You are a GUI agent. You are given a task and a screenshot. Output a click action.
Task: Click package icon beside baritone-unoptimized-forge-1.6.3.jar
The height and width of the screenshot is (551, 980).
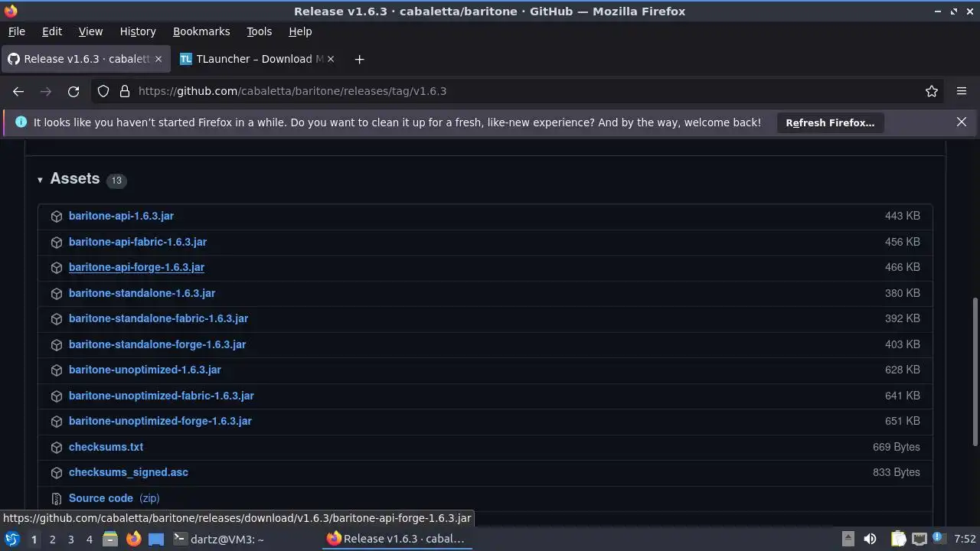56,422
